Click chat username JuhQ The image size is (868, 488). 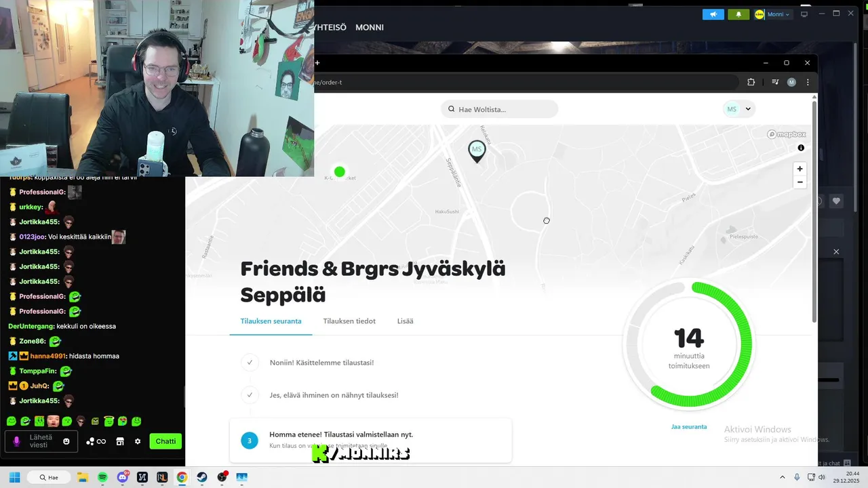pos(39,386)
